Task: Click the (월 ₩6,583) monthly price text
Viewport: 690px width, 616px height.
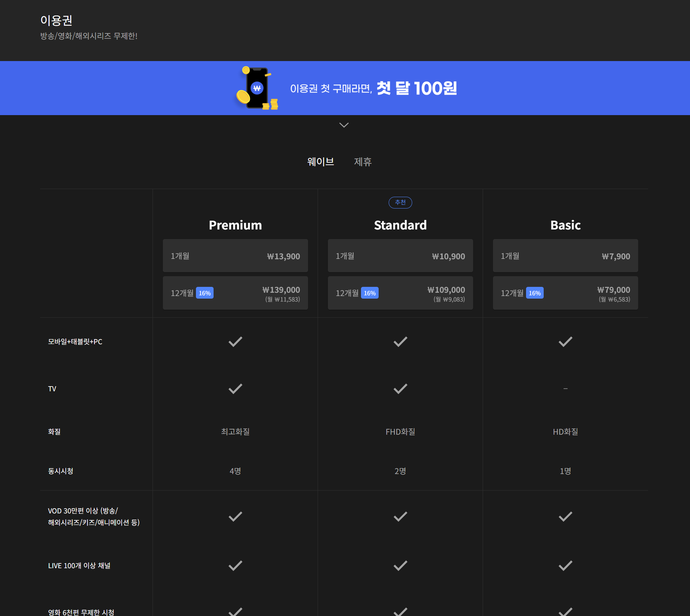Action: (x=614, y=299)
